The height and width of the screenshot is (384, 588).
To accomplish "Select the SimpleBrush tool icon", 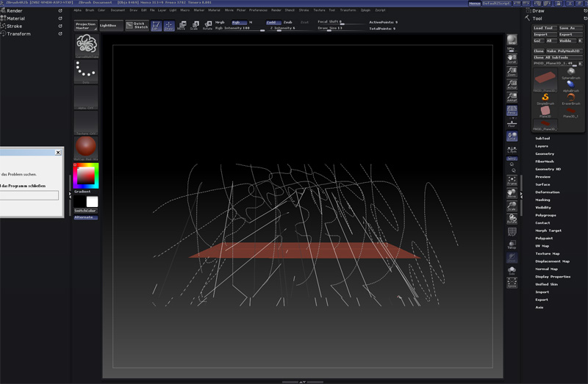I will (545, 99).
